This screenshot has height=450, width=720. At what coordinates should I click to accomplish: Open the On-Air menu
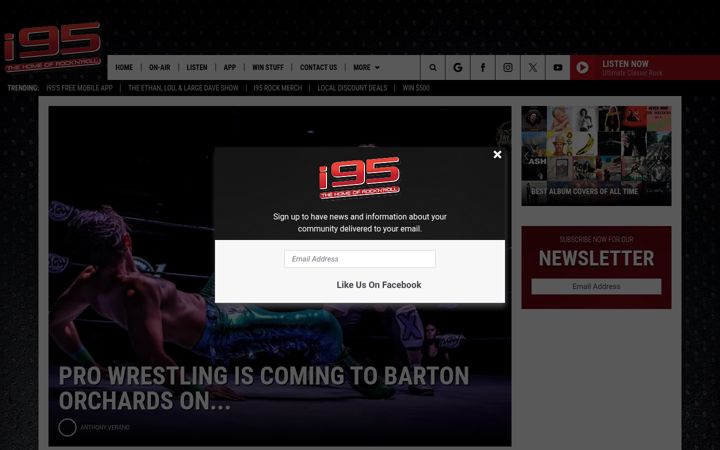pos(159,68)
